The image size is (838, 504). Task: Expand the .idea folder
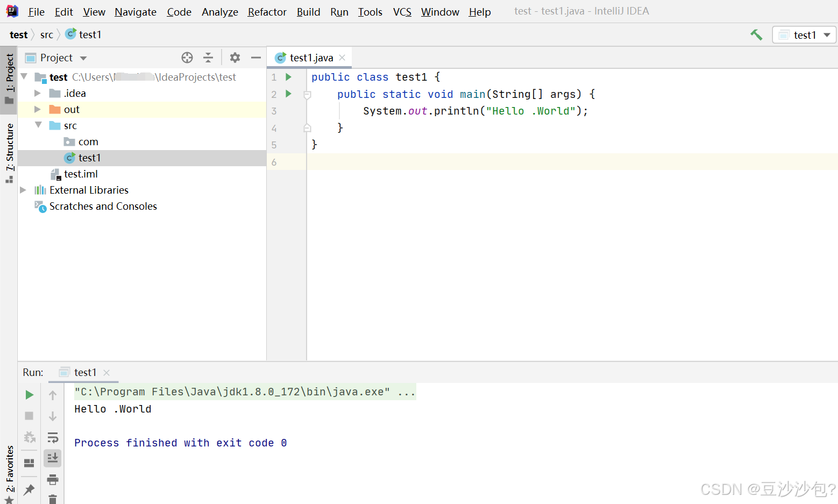tap(38, 93)
